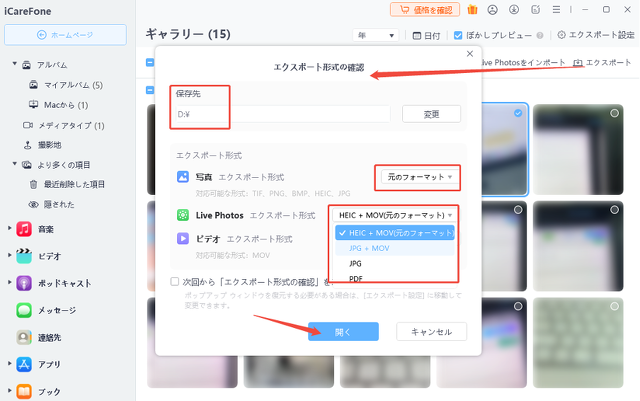Expand the Music tree arrow

tap(9, 228)
